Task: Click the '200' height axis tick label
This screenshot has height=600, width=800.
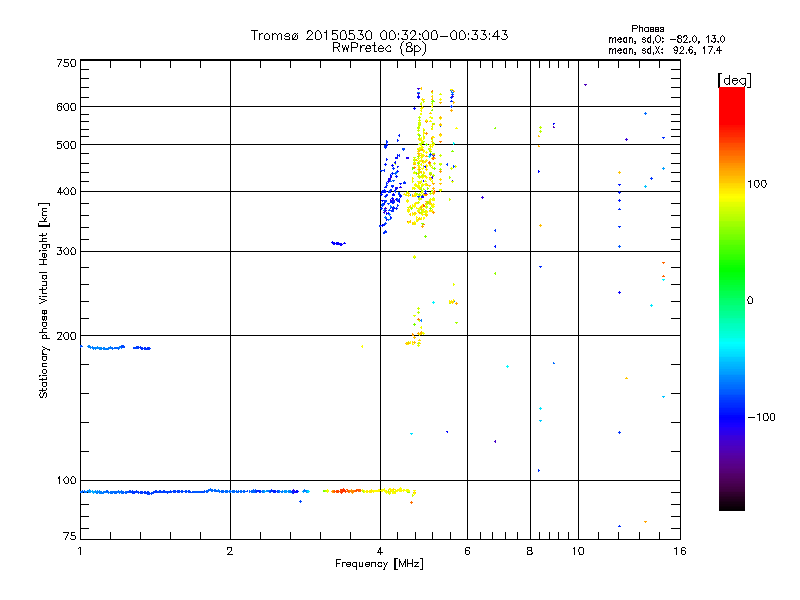Action: tap(66, 336)
